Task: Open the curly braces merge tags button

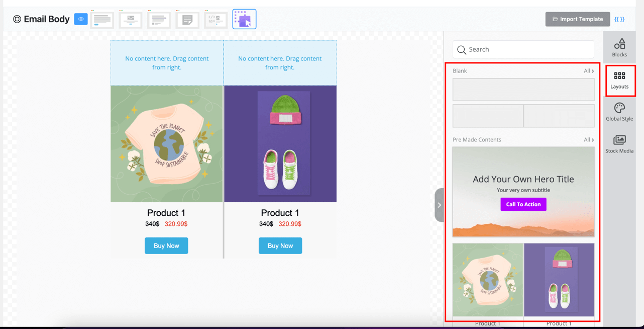Action: click(619, 19)
